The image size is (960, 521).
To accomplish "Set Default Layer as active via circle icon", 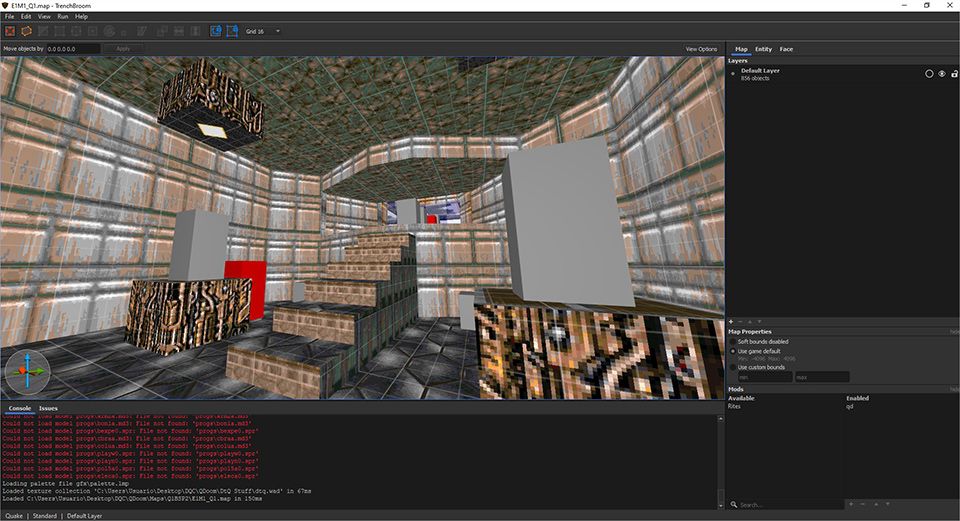I will coord(928,73).
